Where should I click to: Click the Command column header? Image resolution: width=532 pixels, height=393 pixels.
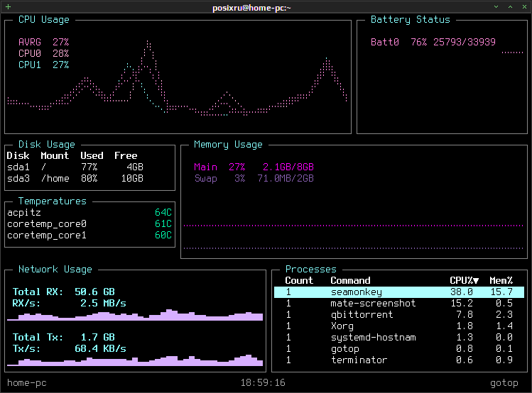click(350, 280)
